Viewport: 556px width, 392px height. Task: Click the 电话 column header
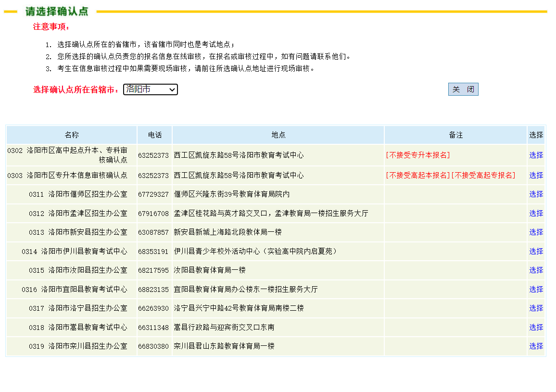[x=154, y=135]
